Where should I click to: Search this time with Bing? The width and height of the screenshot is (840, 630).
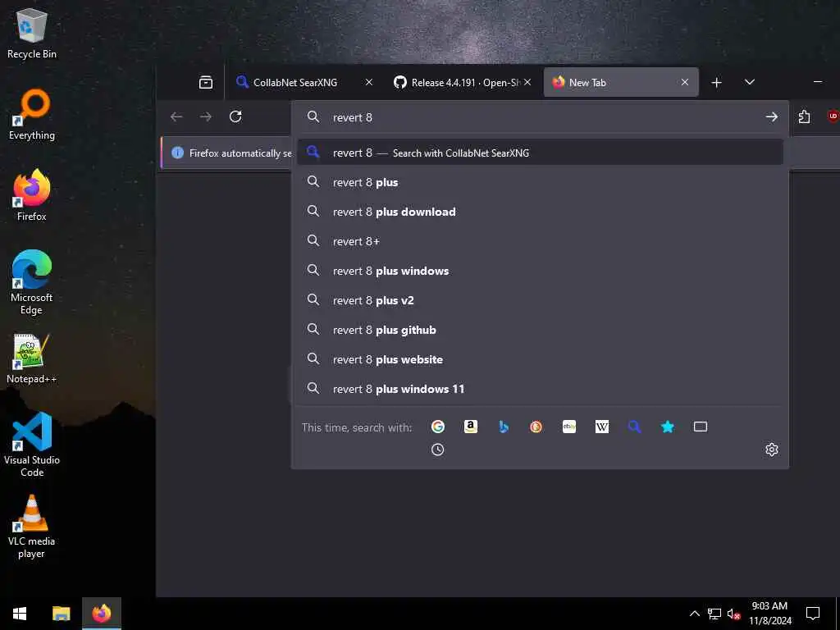pyautogui.click(x=504, y=427)
